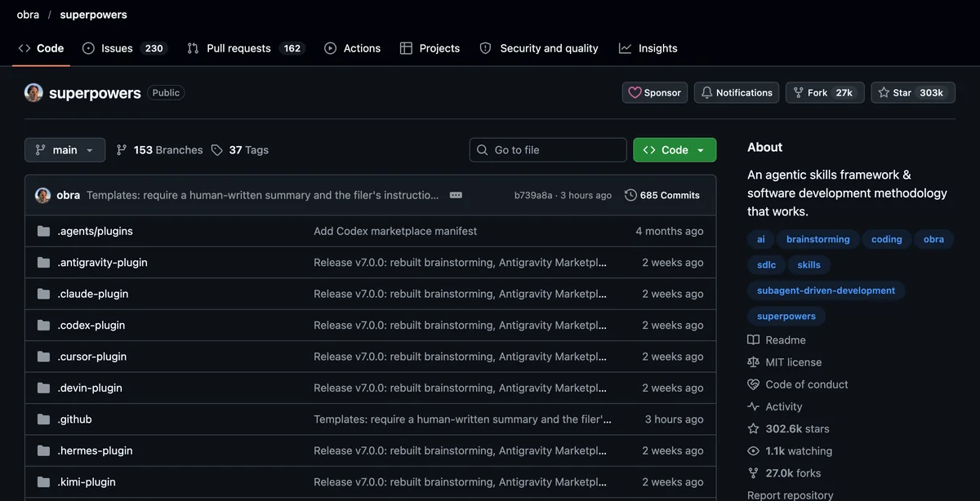Open the obra owner link in breadcrumb
The height and width of the screenshot is (501, 980).
tap(28, 15)
